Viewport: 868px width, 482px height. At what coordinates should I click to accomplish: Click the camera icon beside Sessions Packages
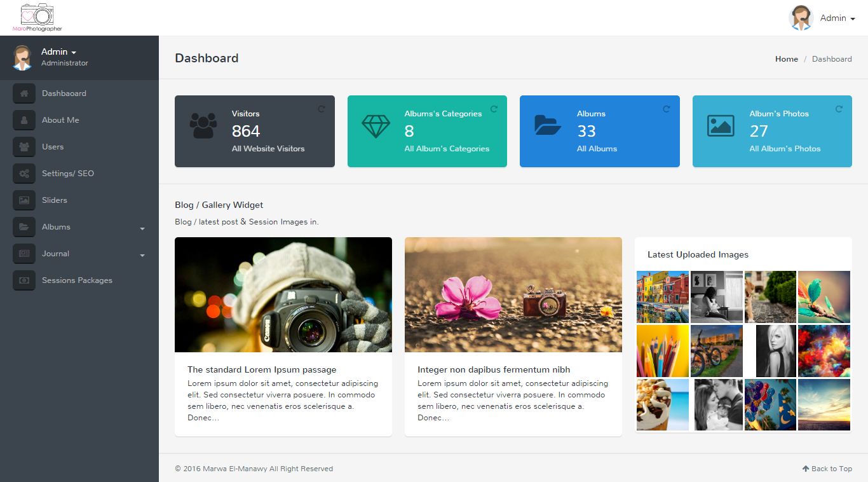coord(24,280)
